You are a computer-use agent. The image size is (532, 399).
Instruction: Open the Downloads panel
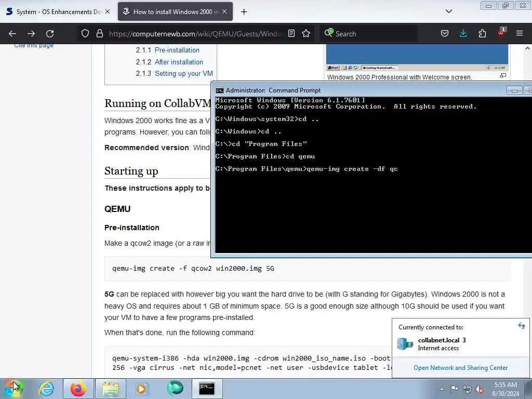pyautogui.click(x=463, y=33)
